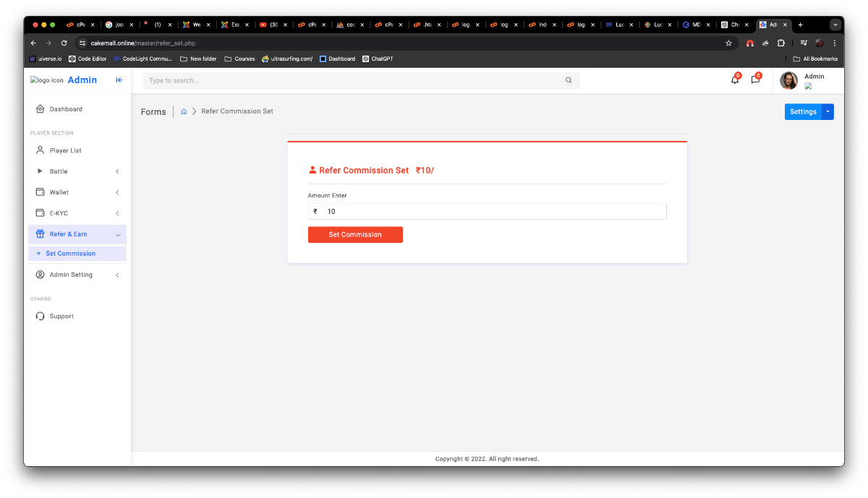Click the search magnifier icon

[569, 80]
